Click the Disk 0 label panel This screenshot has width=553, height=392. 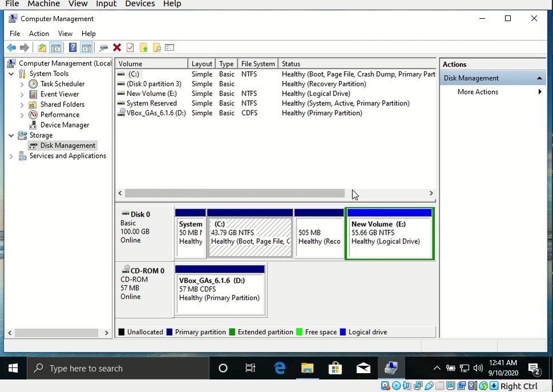[145, 234]
